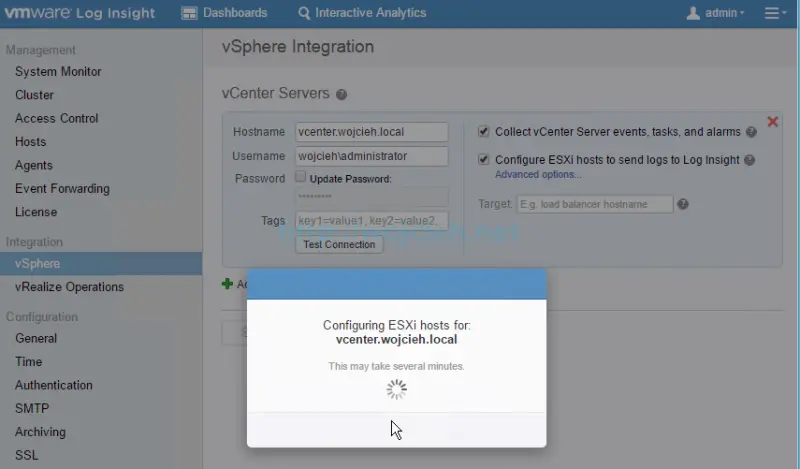The width and height of the screenshot is (800, 469).
Task: Remove vCenter server with red X
Action: tap(772, 121)
